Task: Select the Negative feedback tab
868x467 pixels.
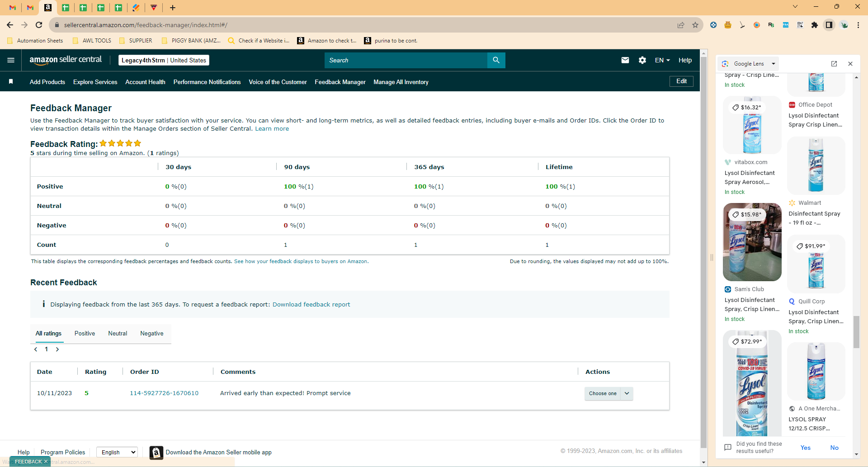Action: tap(152, 334)
